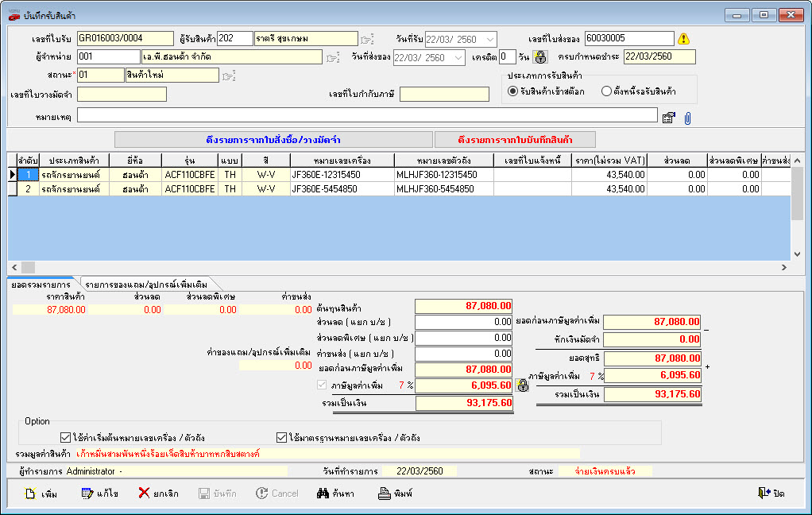Toggle the ภาษีมูลค่าเพิ่ม 7% checkbox

(322, 385)
